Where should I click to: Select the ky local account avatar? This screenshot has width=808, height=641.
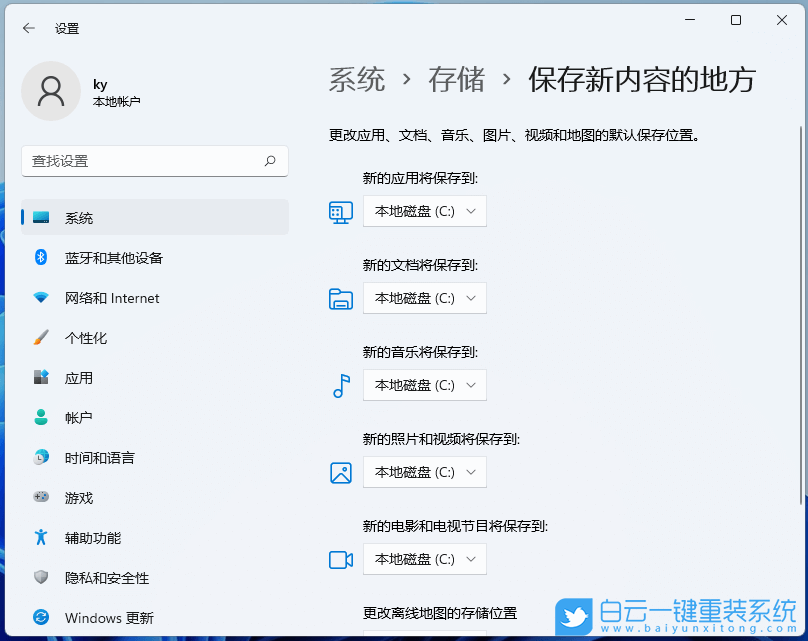pos(51,91)
